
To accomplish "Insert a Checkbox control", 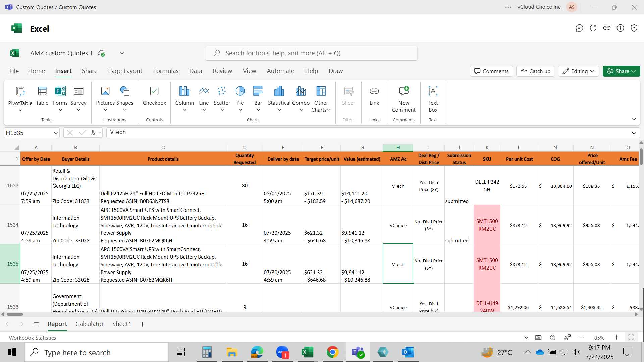I will click(x=154, y=96).
